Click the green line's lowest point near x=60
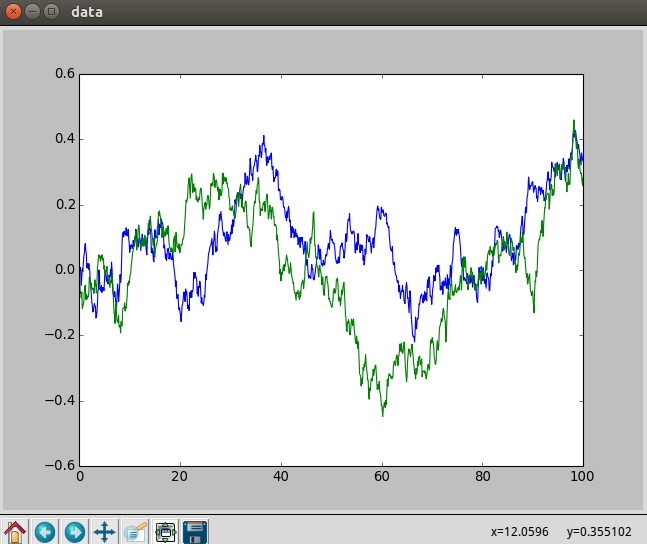This screenshot has height=544, width=647. [x=383, y=416]
